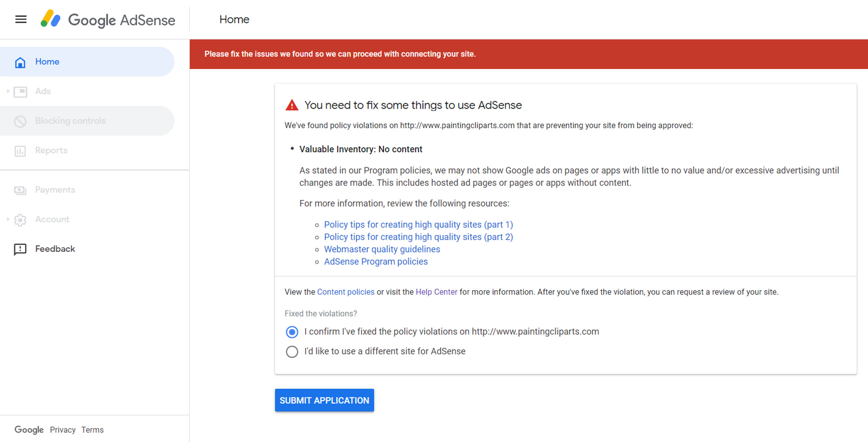Open the Payments menu item
The height and width of the screenshot is (442, 868).
click(x=55, y=190)
